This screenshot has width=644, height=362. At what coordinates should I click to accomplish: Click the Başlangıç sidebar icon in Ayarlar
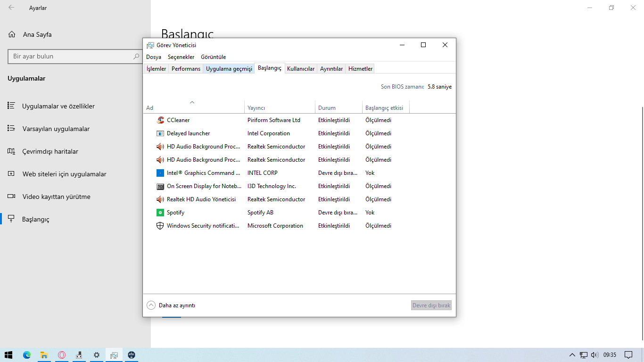pyautogui.click(x=11, y=219)
